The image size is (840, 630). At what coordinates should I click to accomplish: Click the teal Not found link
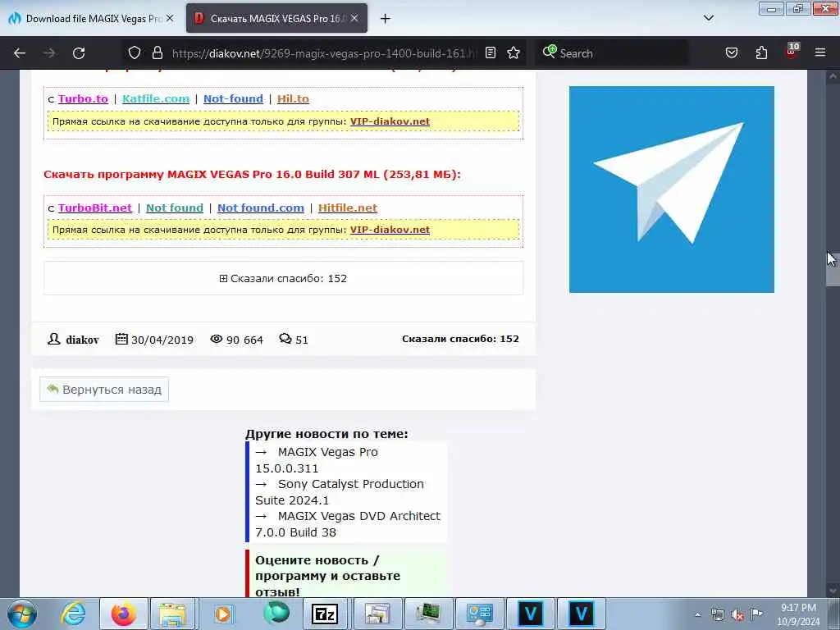[x=175, y=208]
